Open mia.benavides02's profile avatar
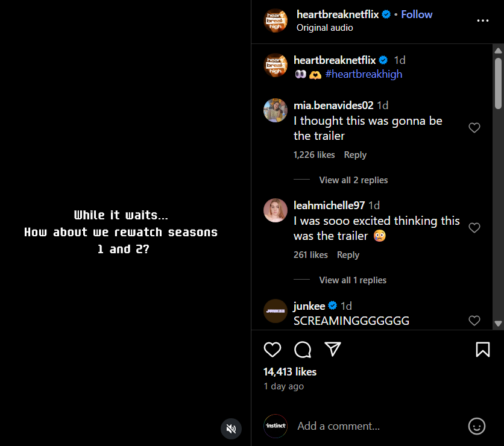Screen dimensions: 504x446 pos(276,111)
